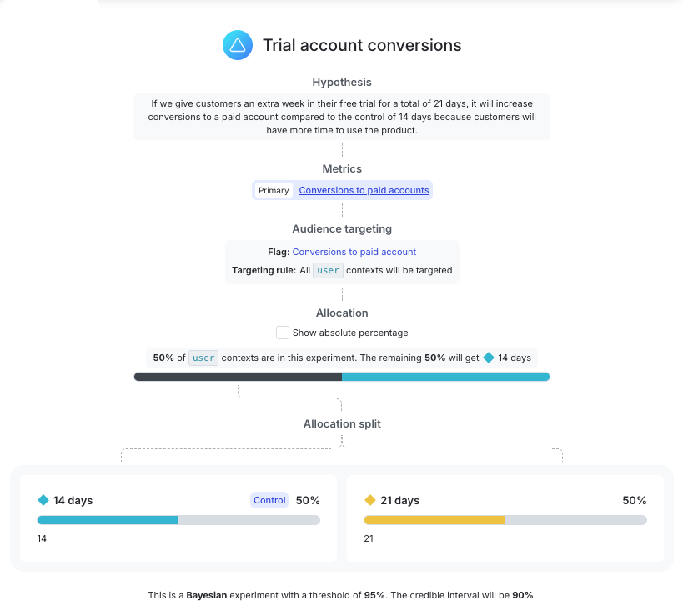Image resolution: width=683 pixels, height=616 pixels.
Task: Click the blue triangle experiment icon
Action: click(238, 45)
